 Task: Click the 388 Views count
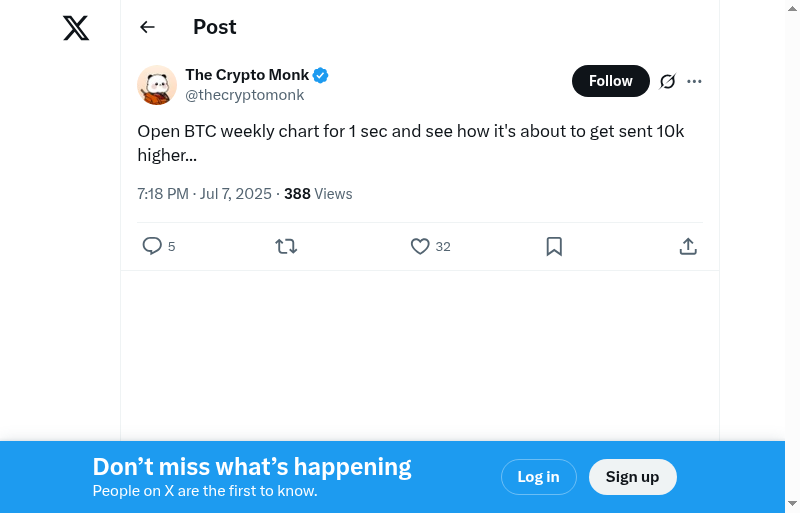point(318,194)
